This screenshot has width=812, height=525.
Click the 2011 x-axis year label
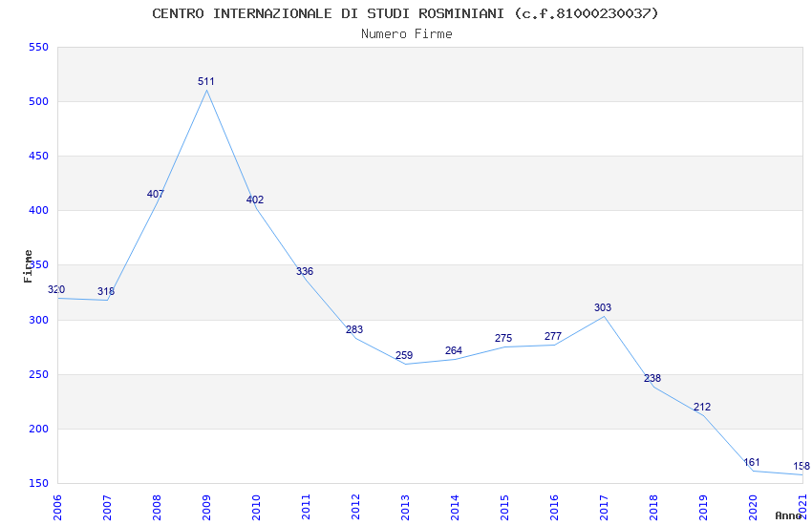click(306, 508)
